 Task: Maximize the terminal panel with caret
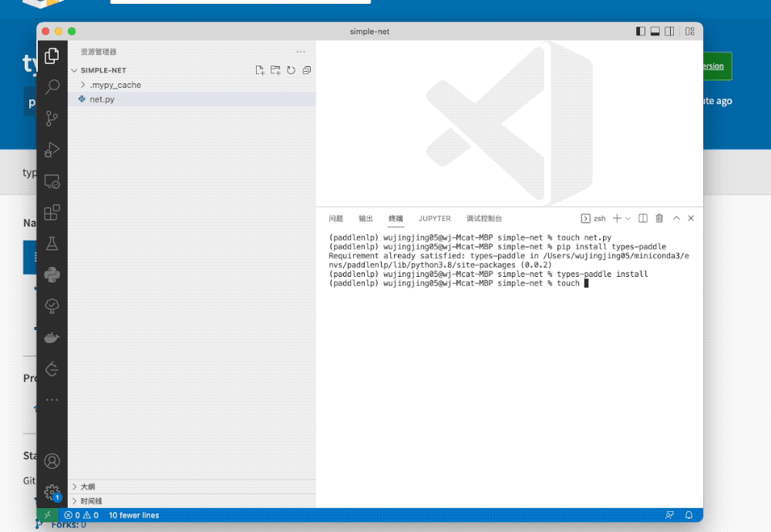(677, 218)
